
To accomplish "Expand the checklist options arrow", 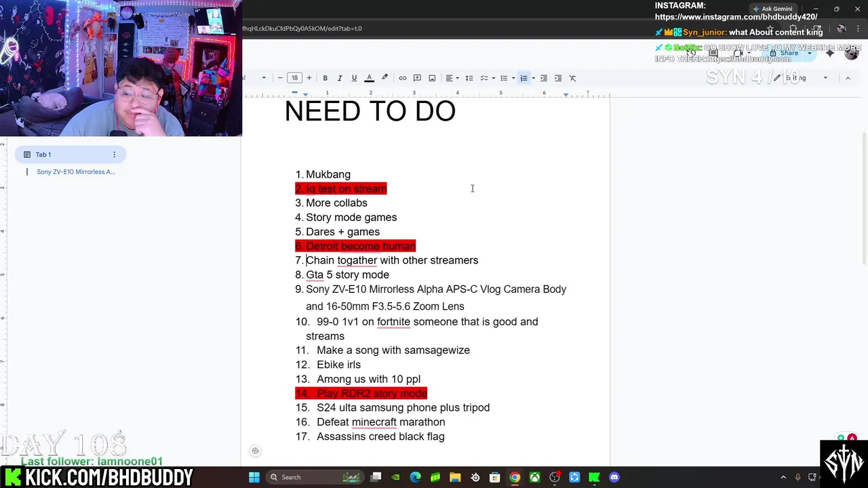I will point(493,78).
